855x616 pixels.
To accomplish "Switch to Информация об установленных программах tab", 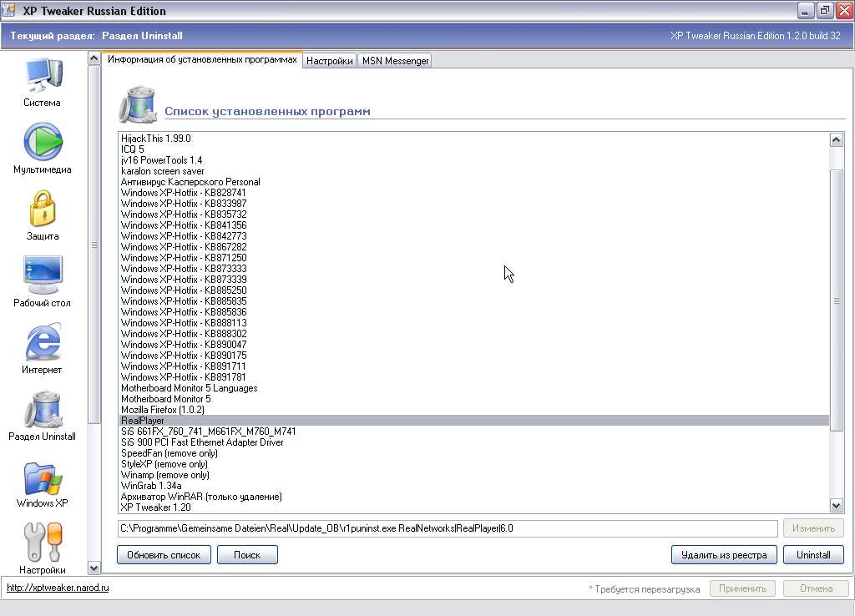I will (x=202, y=59).
